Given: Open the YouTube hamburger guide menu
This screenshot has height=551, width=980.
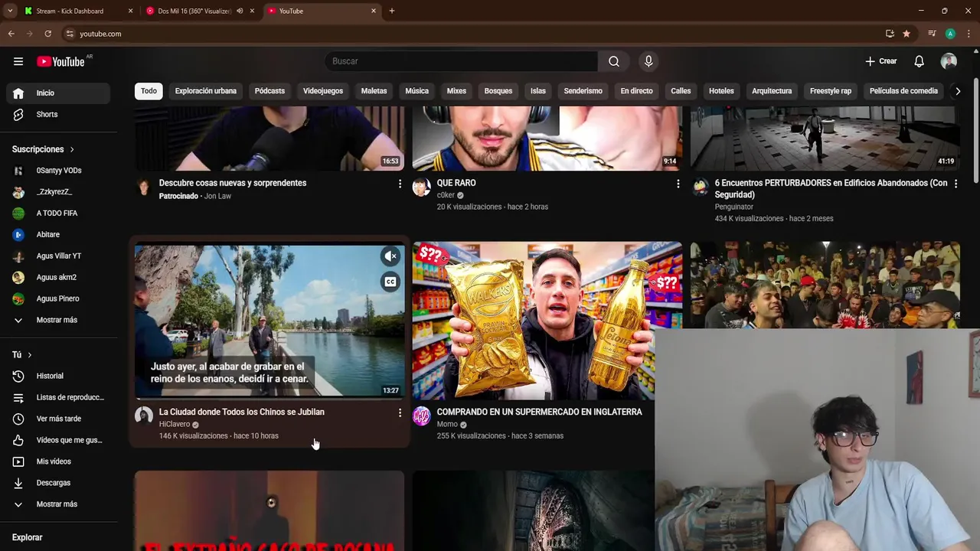Looking at the screenshot, I should pyautogui.click(x=18, y=61).
